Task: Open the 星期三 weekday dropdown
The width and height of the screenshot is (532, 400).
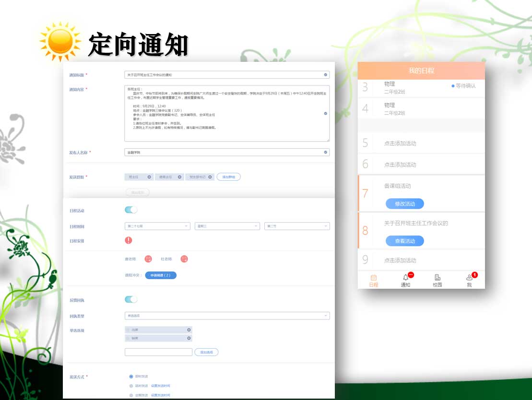Action: pyautogui.click(x=227, y=226)
